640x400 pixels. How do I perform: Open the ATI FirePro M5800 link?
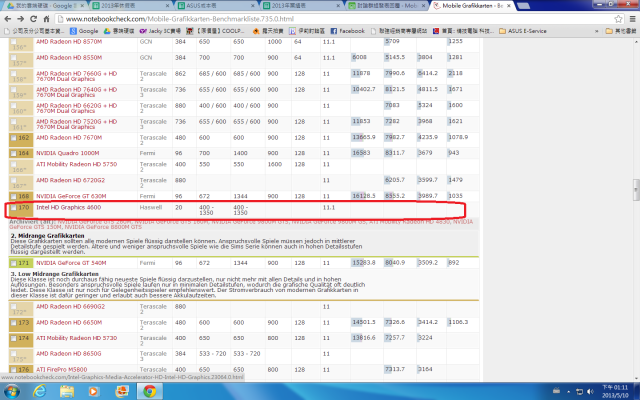click(x=61, y=369)
